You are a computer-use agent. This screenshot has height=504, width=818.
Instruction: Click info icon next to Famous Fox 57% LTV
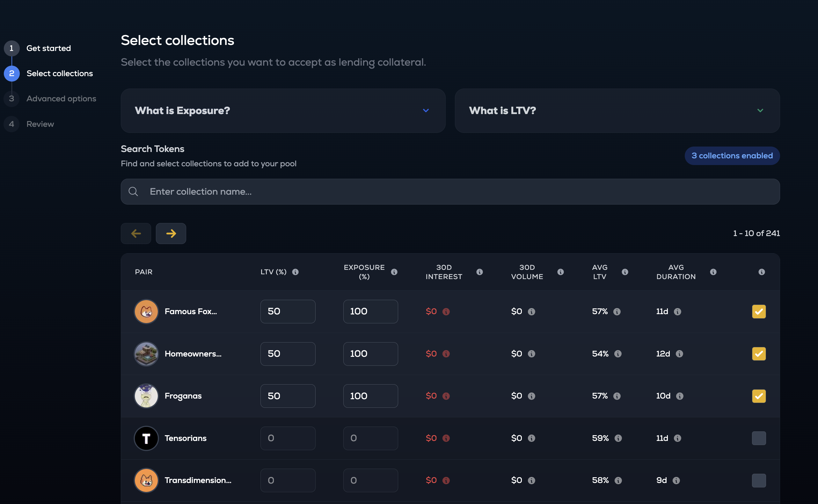pyautogui.click(x=617, y=311)
